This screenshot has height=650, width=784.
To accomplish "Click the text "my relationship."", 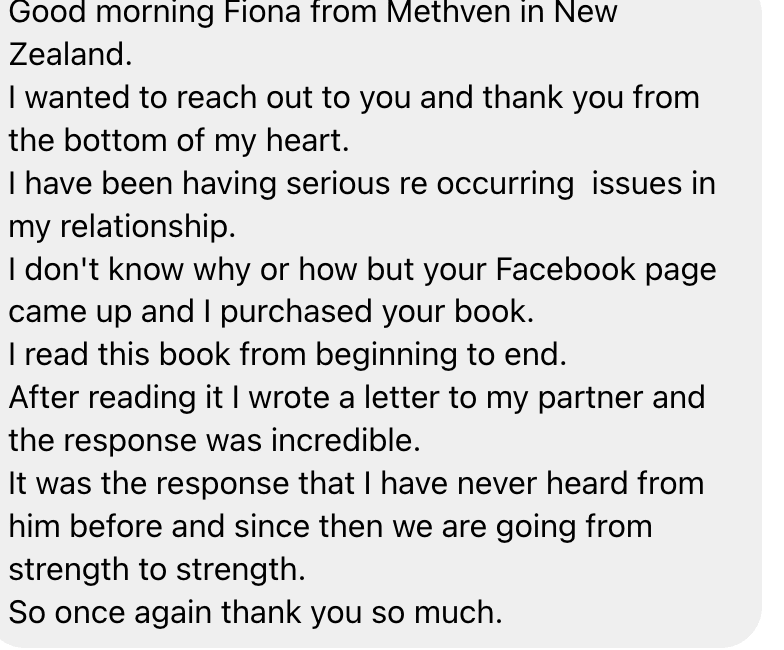I will point(122,227).
